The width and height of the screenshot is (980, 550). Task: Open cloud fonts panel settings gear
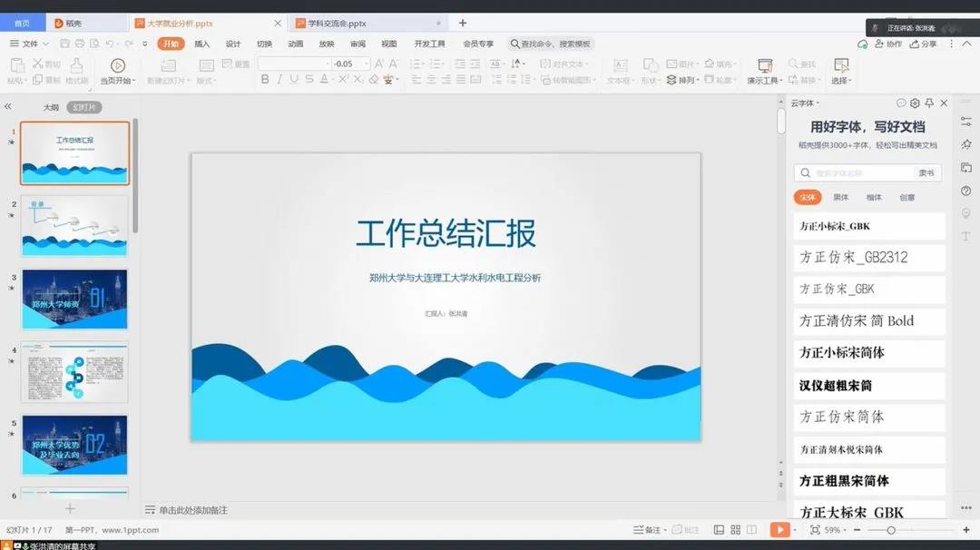point(915,103)
